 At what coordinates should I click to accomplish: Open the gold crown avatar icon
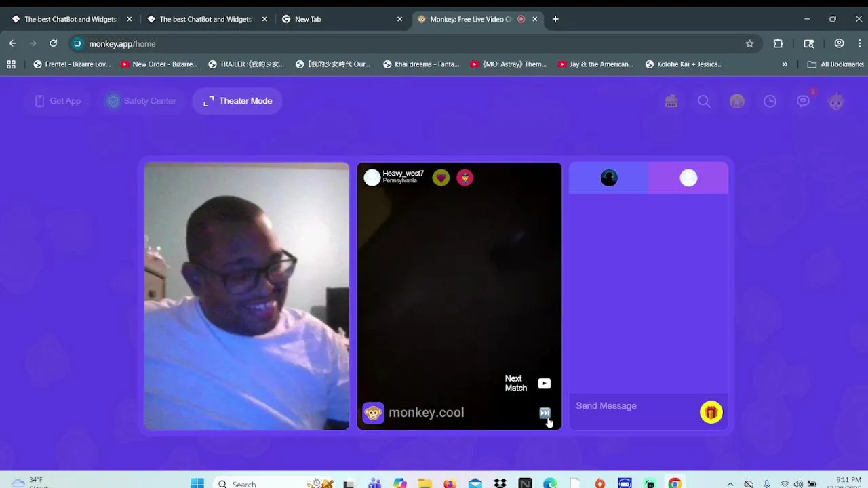[x=737, y=101]
